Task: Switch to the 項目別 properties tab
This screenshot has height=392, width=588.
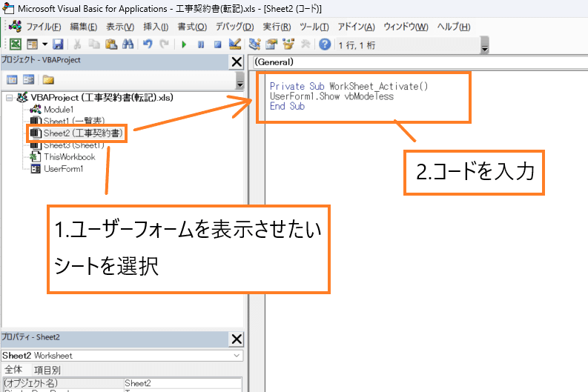Action: [x=47, y=371]
